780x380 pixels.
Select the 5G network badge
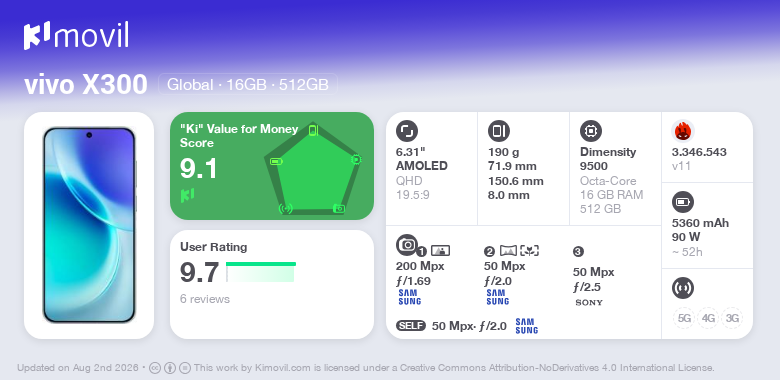tap(684, 318)
